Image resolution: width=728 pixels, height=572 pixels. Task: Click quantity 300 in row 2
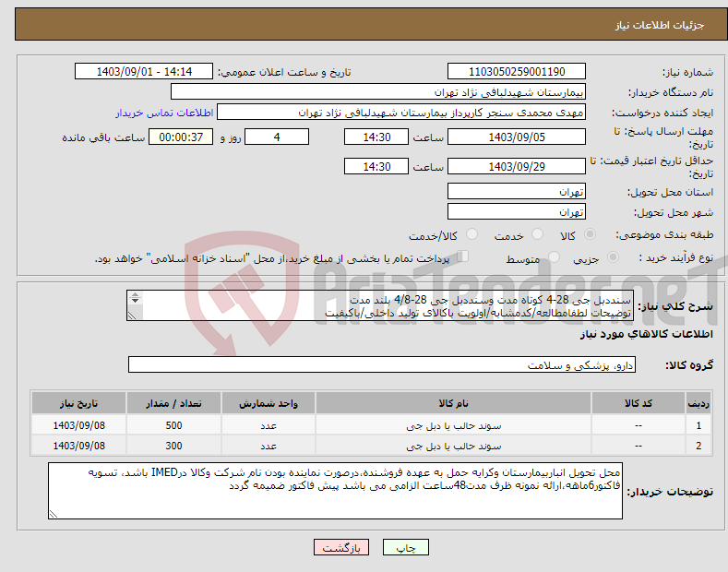pos(173,446)
